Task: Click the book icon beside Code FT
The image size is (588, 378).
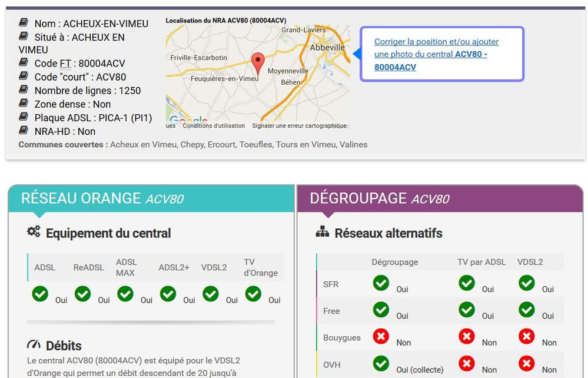Action: pos(24,62)
